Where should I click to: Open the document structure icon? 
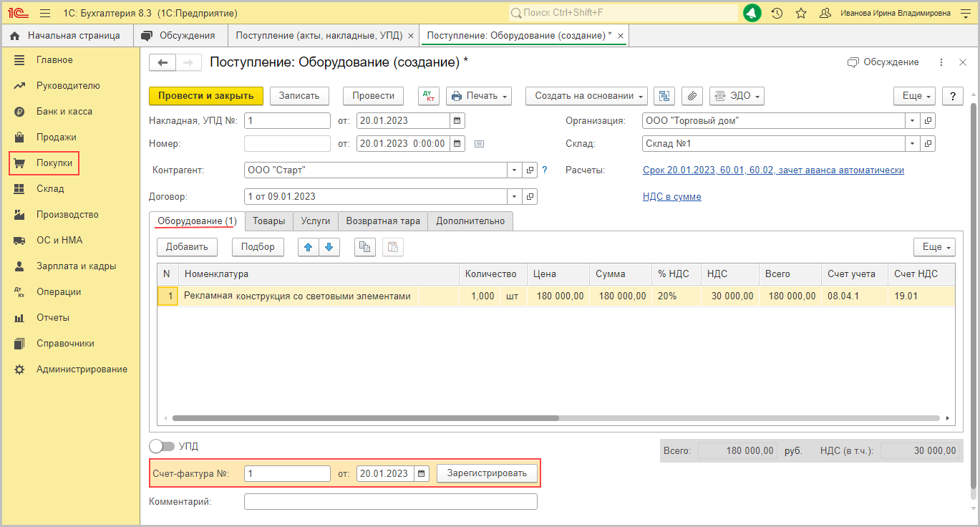pos(664,96)
